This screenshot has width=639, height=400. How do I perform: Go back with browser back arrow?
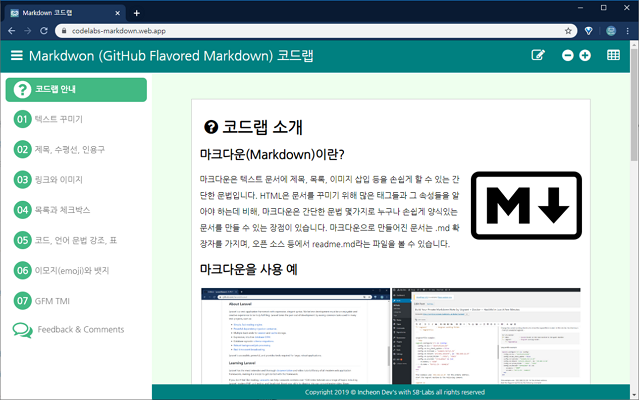click(x=11, y=31)
